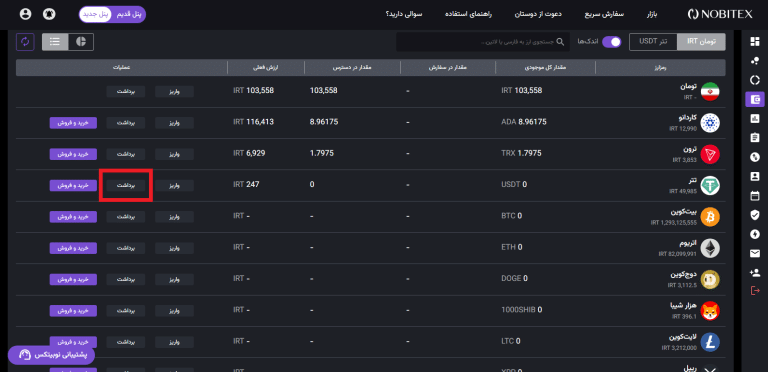Click خرید و فروش in the Bitcoin row
The height and width of the screenshot is (372, 768).
pos(73,217)
